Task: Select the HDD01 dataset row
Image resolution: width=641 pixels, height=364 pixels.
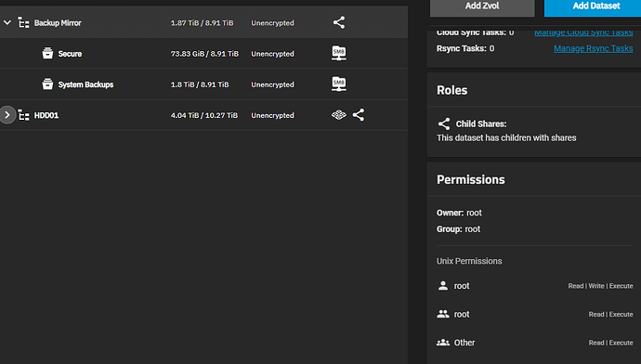Action: click(x=203, y=115)
